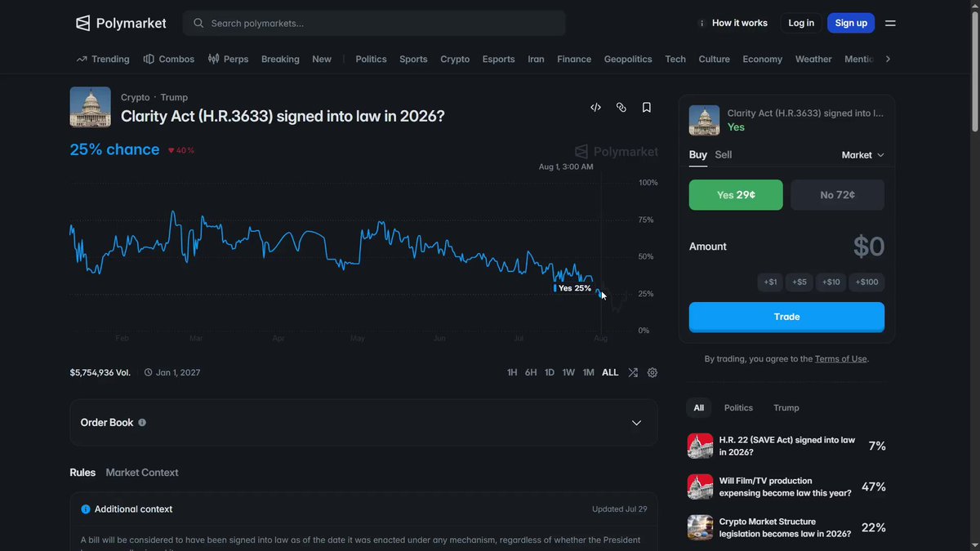The width and height of the screenshot is (980, 551).
Task: Set chart range to ALL
Action: [x=610, y=372]
